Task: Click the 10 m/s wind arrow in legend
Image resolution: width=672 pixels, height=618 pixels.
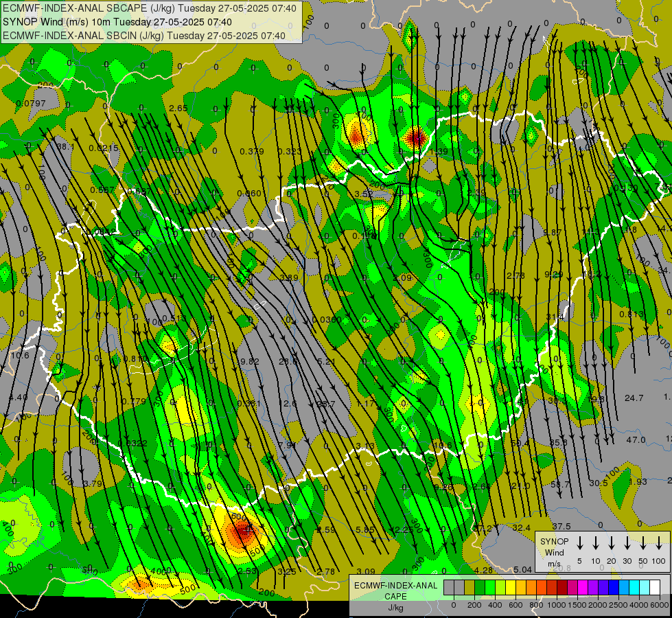Action: tap(596, 544)
